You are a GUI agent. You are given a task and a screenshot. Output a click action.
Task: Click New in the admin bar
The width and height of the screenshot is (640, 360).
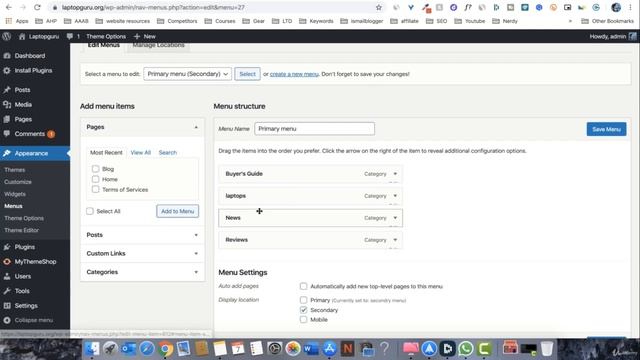pyautogui.click(x=145, y=36)
